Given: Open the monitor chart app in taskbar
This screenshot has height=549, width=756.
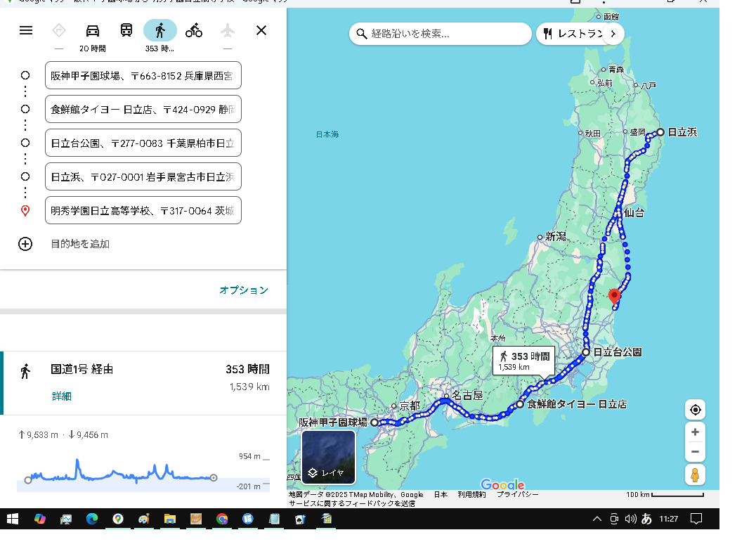Looking at the screenshot, I should (x=66, y=519).
